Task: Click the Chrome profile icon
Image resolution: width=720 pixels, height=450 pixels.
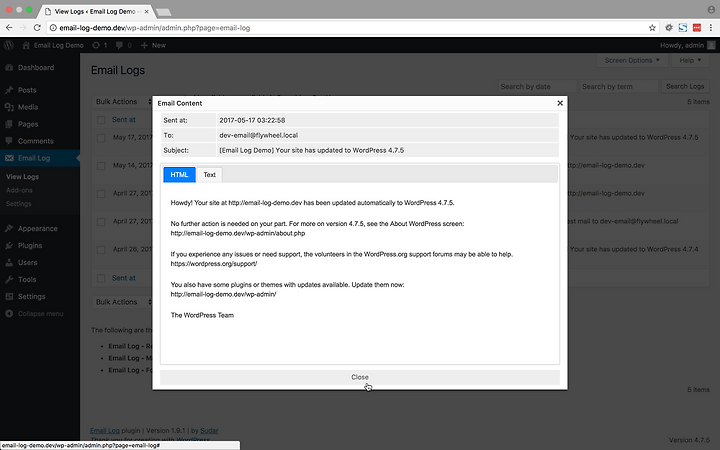Action: [x=711, y=10]
